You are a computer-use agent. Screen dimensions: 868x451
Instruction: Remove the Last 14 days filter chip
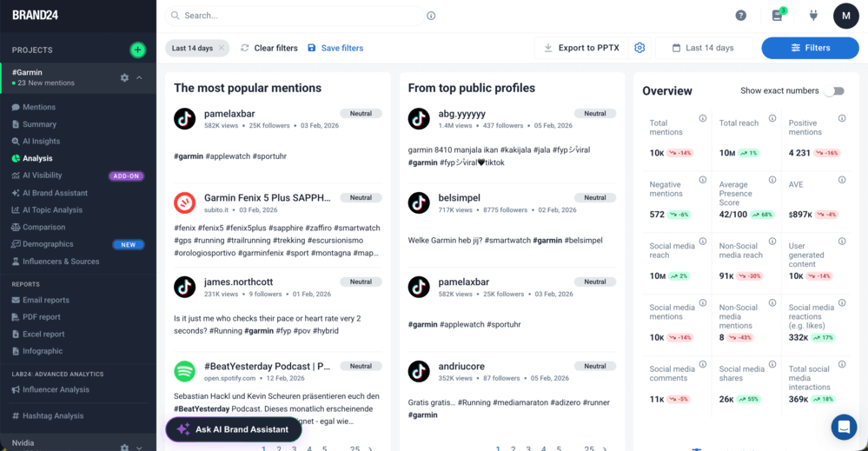pos(222,48)
